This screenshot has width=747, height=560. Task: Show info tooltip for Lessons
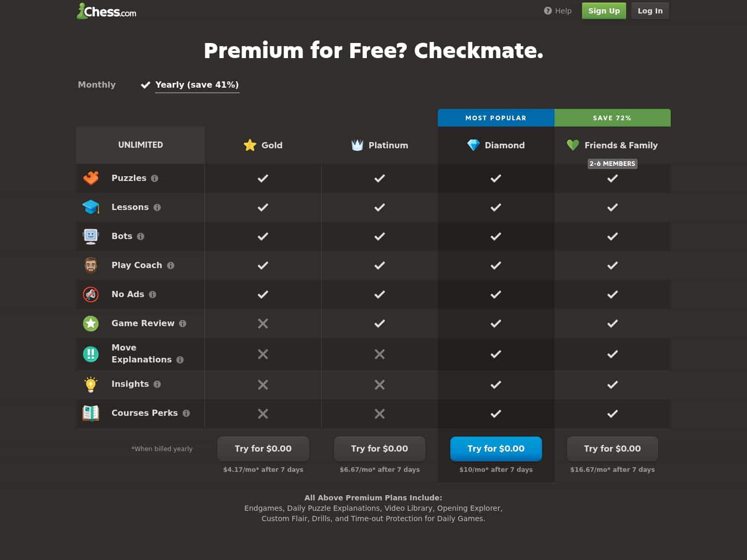[157, 207]
